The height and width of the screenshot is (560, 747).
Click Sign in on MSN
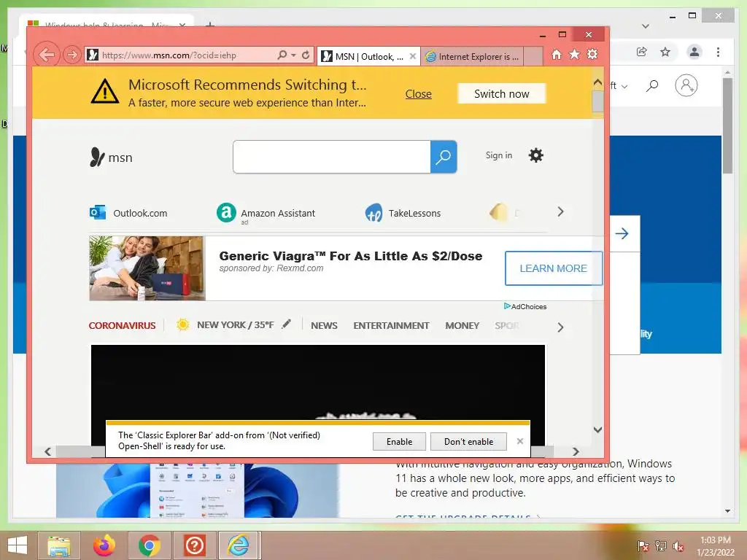pos(499,155)
